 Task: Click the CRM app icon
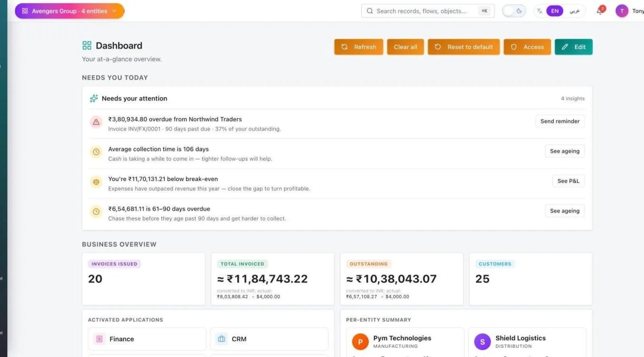[x=221, y=339]
